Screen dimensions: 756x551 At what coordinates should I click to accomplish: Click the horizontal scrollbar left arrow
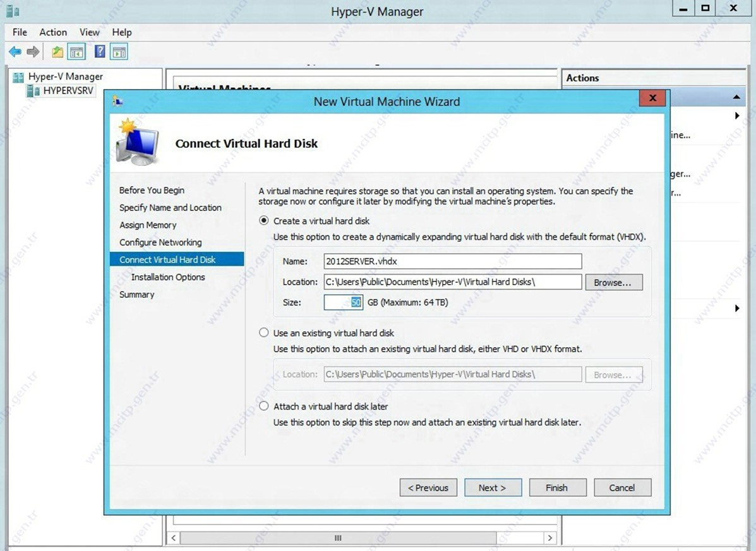(x=174, y=538)
